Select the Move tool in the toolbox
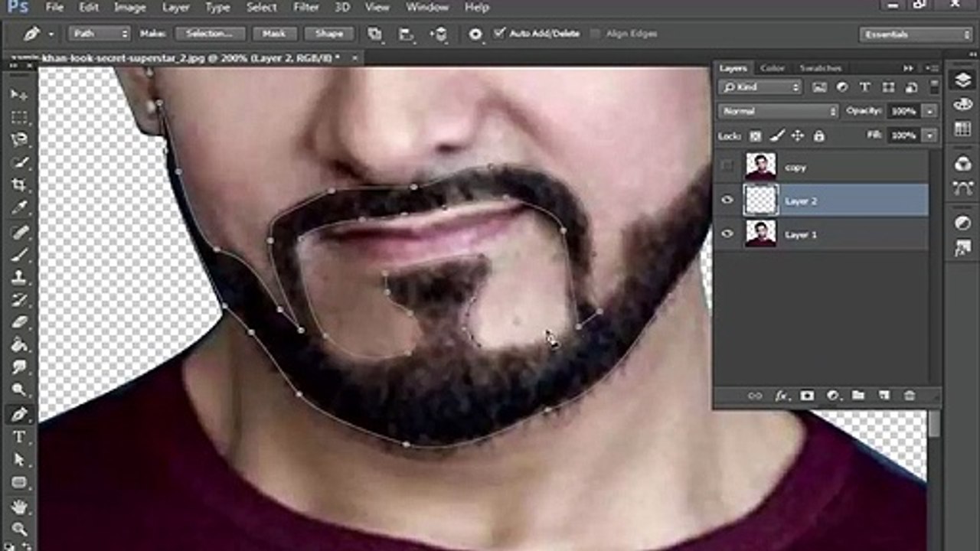Image resolution: width=980 pixels, height=551 pixels. pyautogui.click(x=19, y=95)
